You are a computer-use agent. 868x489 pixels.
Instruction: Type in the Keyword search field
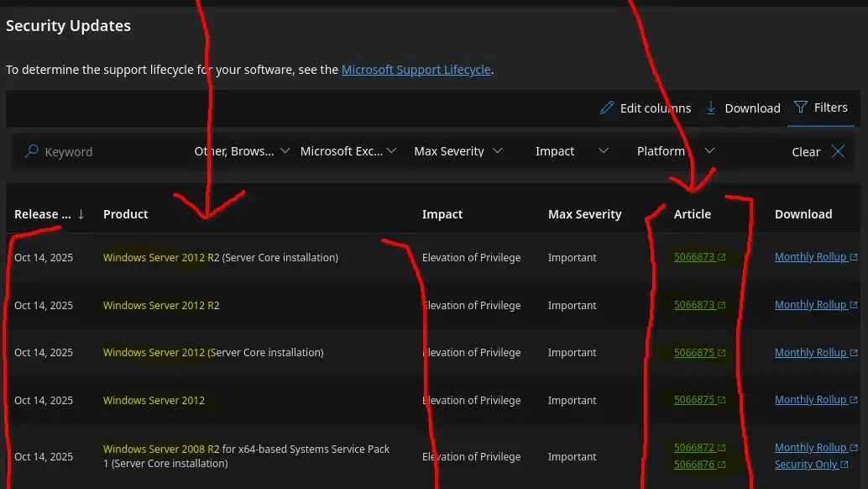(109, 152)
